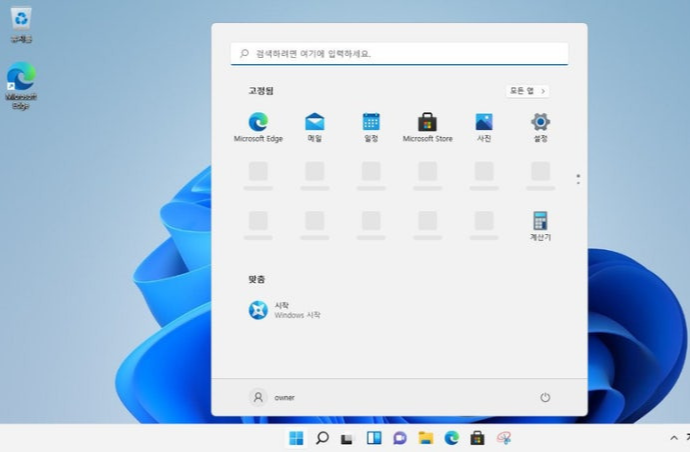
Task: Click the 고정됨 pinned section heading
Action: pyautogui.click(x=261, y=91)
